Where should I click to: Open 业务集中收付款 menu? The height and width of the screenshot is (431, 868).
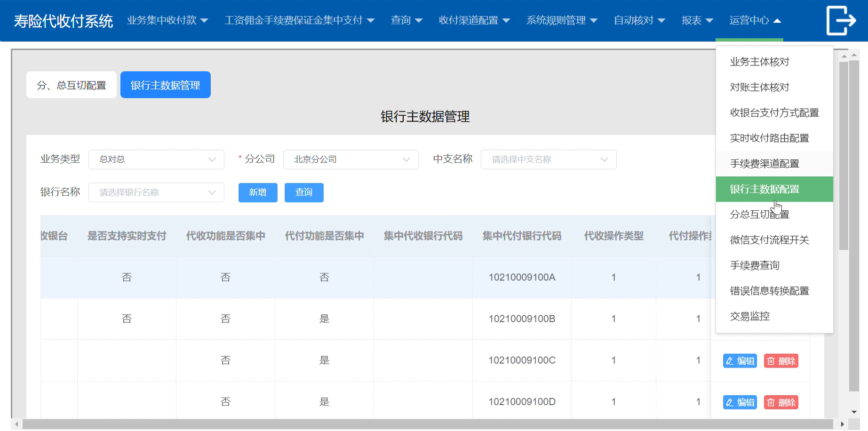pos(167,20)
